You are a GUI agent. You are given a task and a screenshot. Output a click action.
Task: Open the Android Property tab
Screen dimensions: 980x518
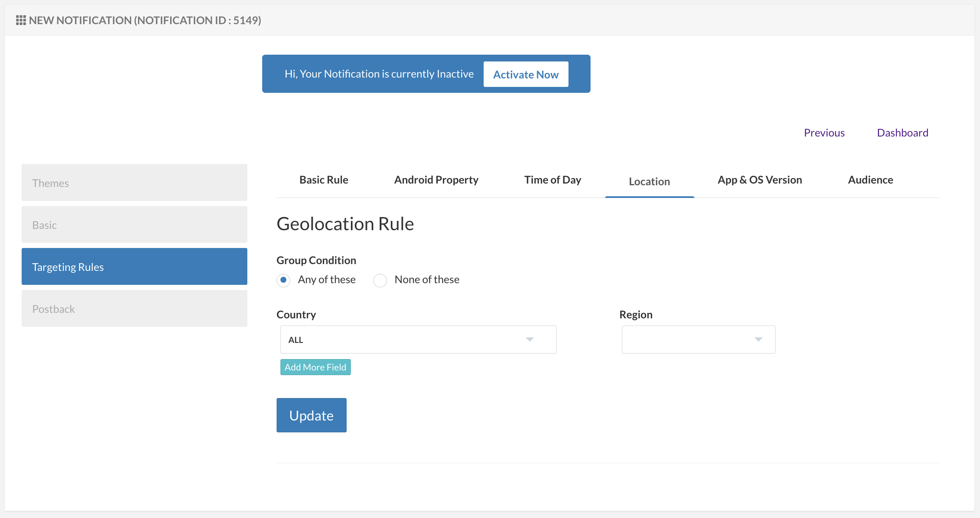click(x=436, y=180)
